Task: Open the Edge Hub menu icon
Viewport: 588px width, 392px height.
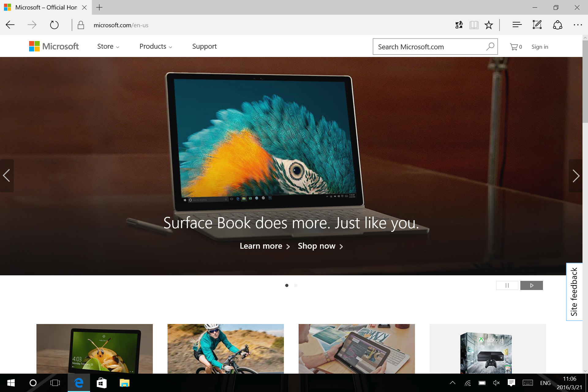Action: 517,25
